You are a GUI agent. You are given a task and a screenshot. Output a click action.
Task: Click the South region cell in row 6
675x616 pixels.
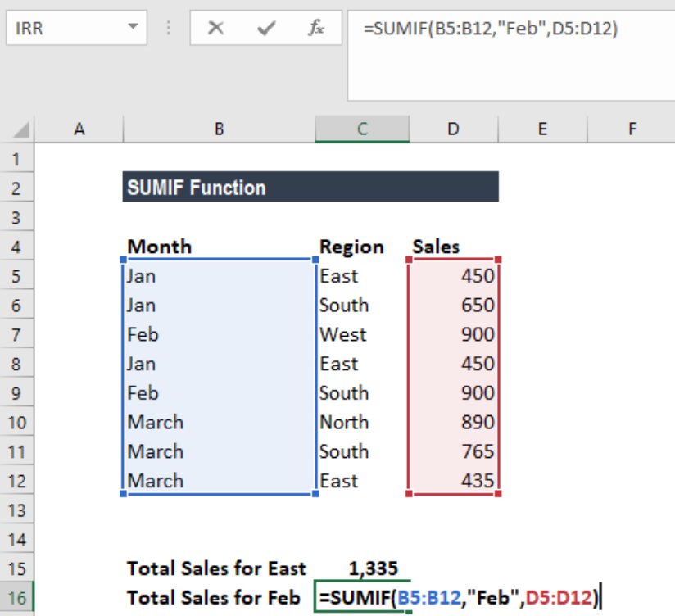[362, 306]
